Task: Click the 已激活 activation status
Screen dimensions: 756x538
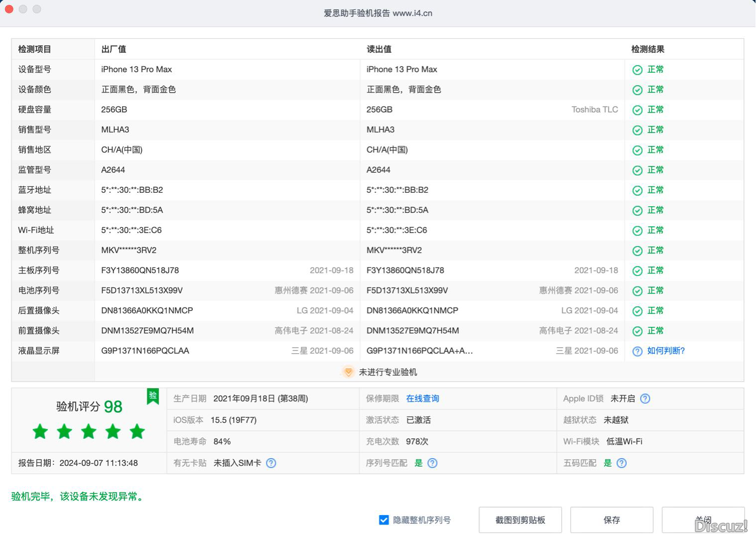Action: (419, 420)
